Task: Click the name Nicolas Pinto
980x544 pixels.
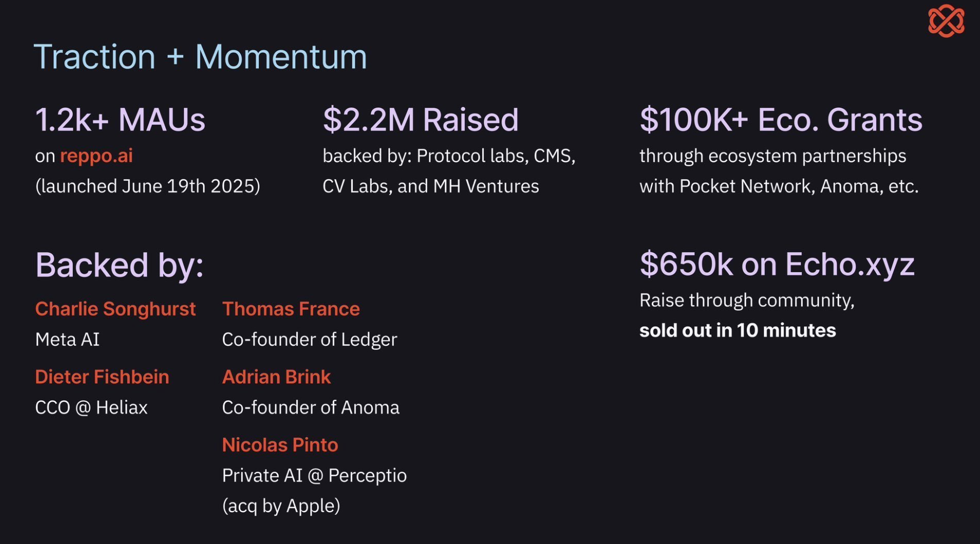Action: (280, 445)
